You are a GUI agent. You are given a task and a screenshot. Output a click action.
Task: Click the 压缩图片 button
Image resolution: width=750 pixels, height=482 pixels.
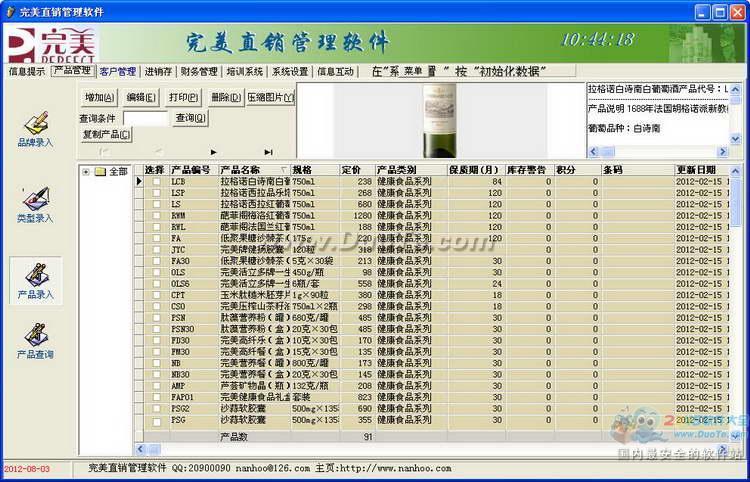[271, 98]
